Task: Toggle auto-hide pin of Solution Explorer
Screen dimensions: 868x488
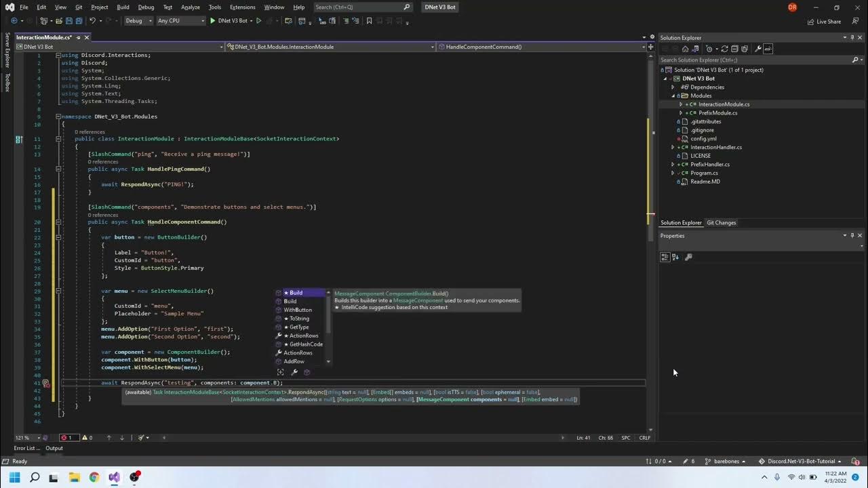Action: point(852,38)
